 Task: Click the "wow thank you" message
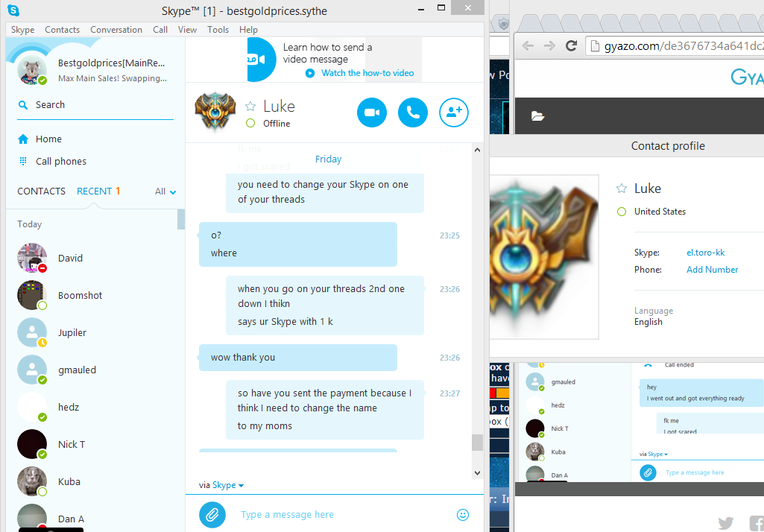[297, 358]
